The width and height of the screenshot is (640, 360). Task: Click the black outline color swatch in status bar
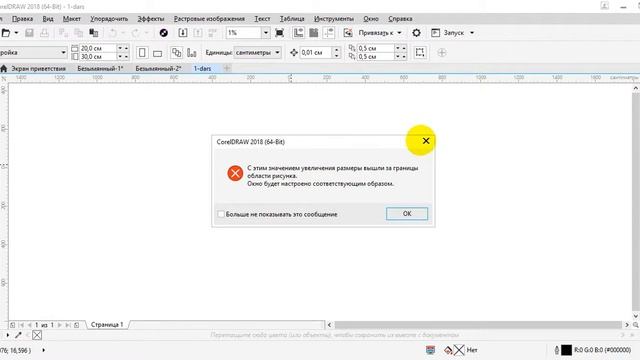coord(567,350)
